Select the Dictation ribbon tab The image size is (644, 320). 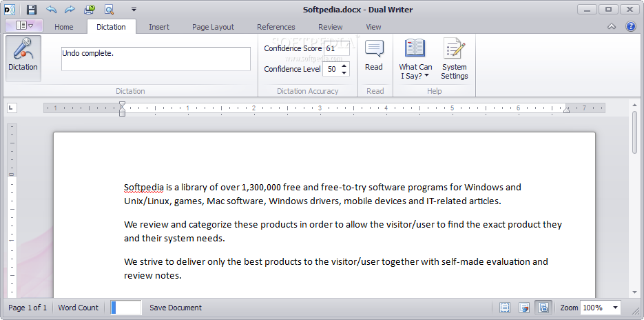point(111,27)
